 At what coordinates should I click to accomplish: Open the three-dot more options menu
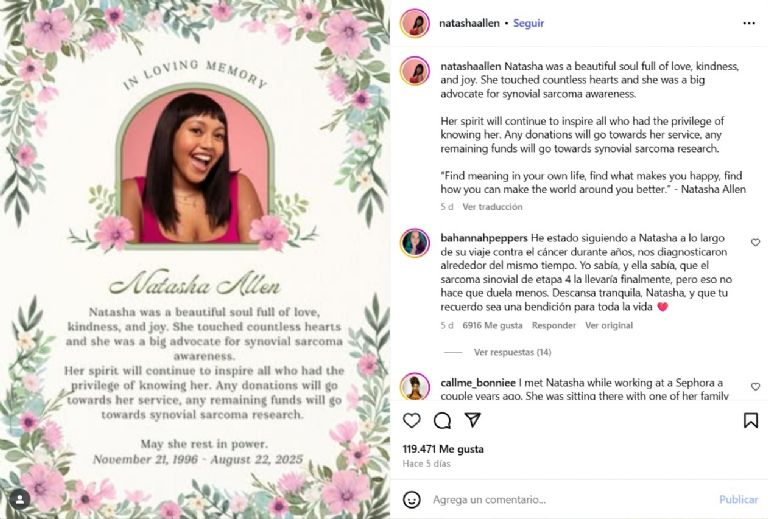(749, 23)
